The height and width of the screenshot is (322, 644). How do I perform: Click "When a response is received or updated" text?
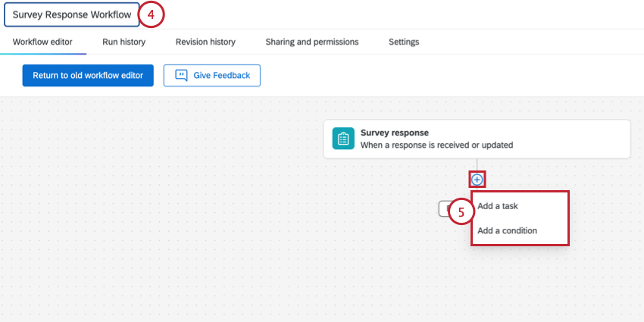coord(436,144)
